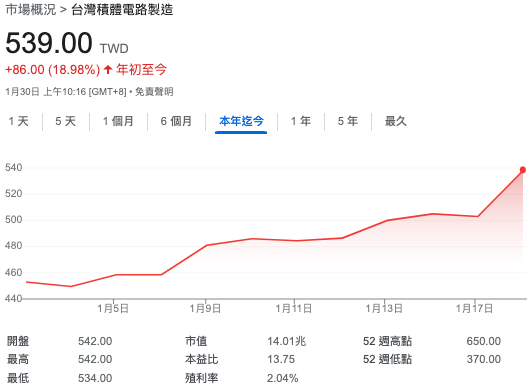Image resolution: width=530 pixels, height=390 pixels.
Task: Click the 540 y-axis label
Action: pyautogui.click(x=14, y=168)
